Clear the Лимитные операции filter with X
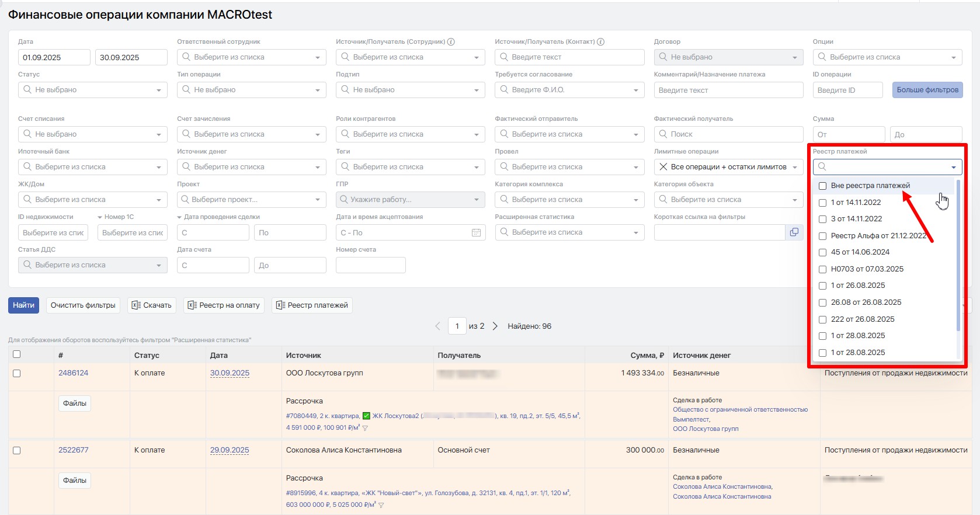 (x=663, y=167)
